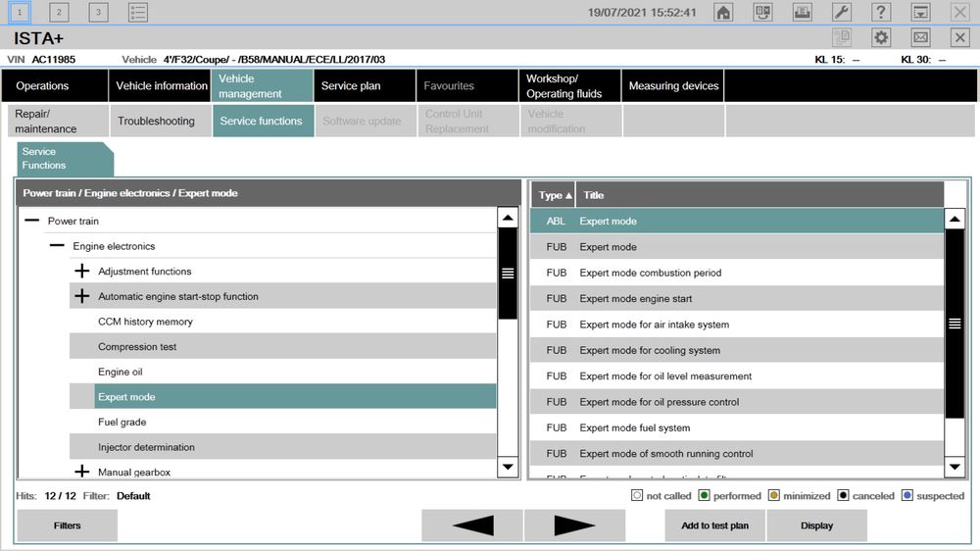Click the Add to test plan button
Image resolution: width=980 pixels, height=551 pixels.
[x=714, y=526]
